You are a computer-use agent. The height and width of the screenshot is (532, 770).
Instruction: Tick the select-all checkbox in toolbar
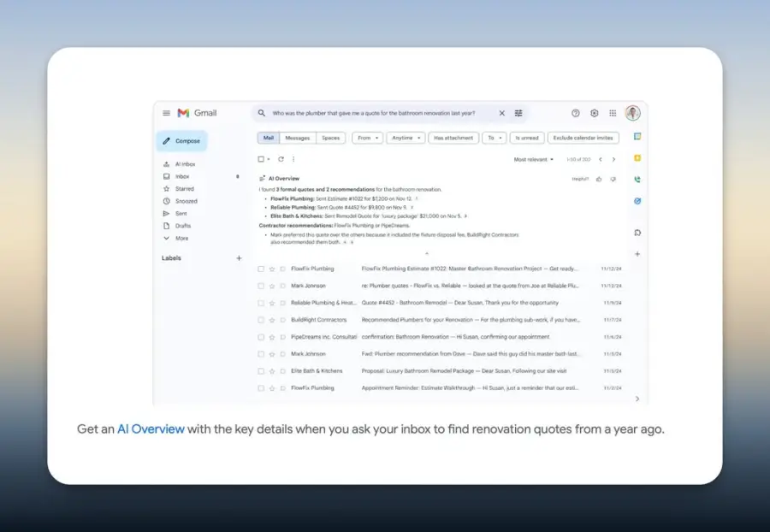(x=261, y=159)
